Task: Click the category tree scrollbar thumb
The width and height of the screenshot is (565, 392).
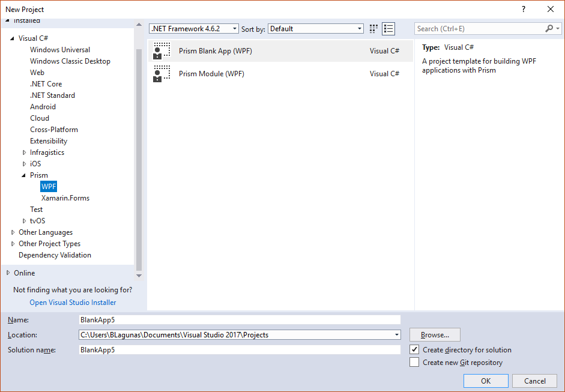Action: tap(139, 160)
